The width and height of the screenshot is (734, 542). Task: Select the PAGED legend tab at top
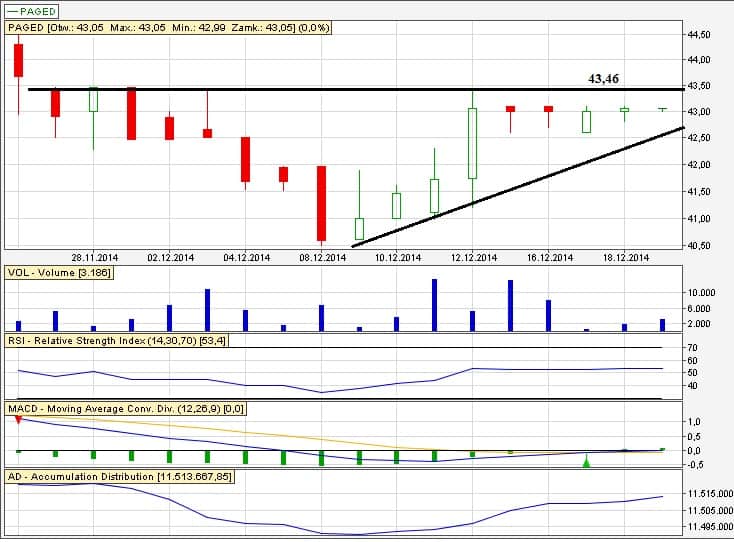tap(32, 11)
